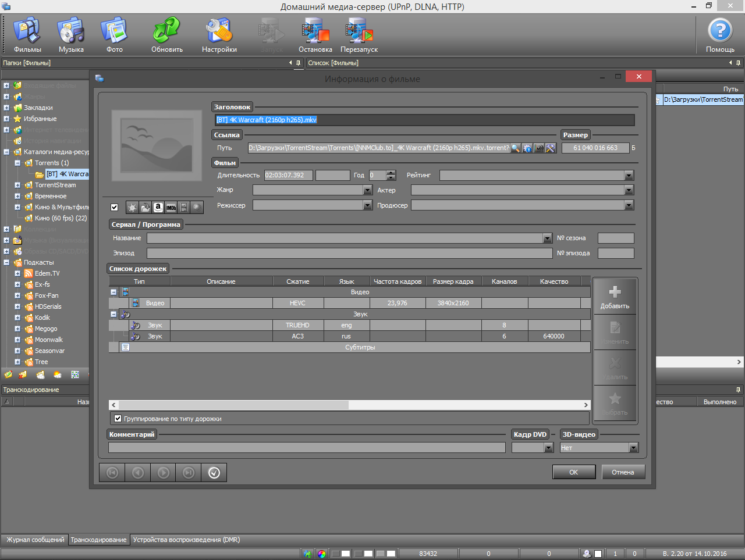745x560 pixels.
Task: Click the OK button
Action: 573,472
